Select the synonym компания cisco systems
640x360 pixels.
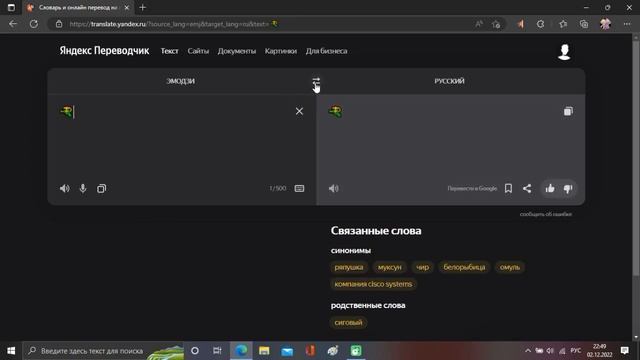click(x=373, y=284)
